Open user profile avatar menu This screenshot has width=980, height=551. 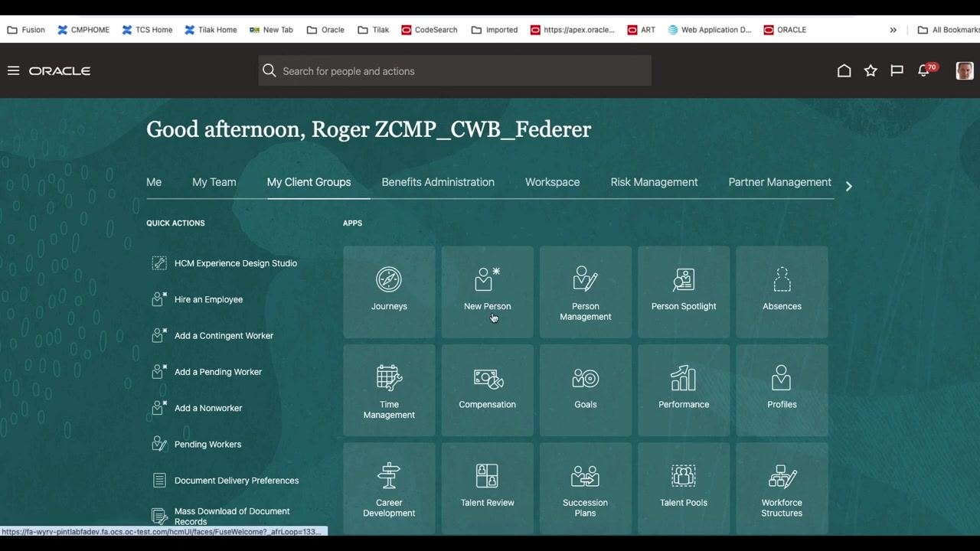[x=965, y=70]
